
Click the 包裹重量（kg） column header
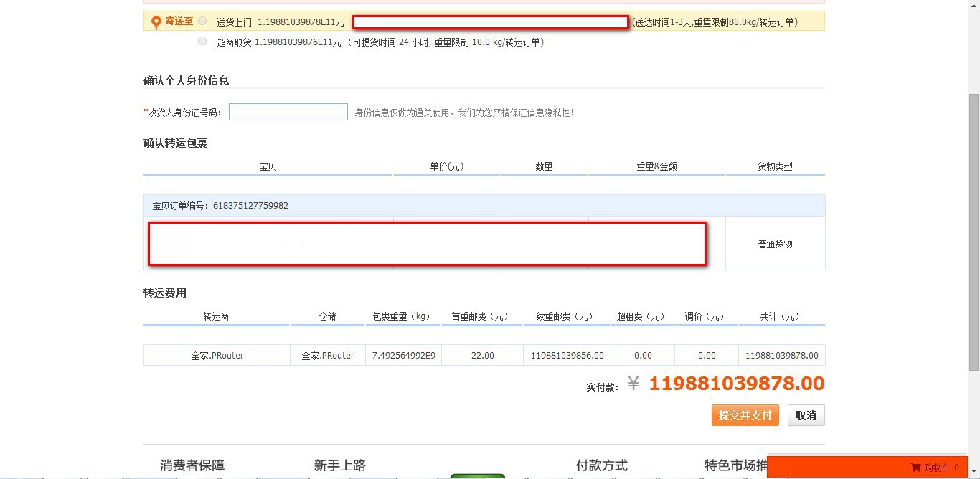403,316
